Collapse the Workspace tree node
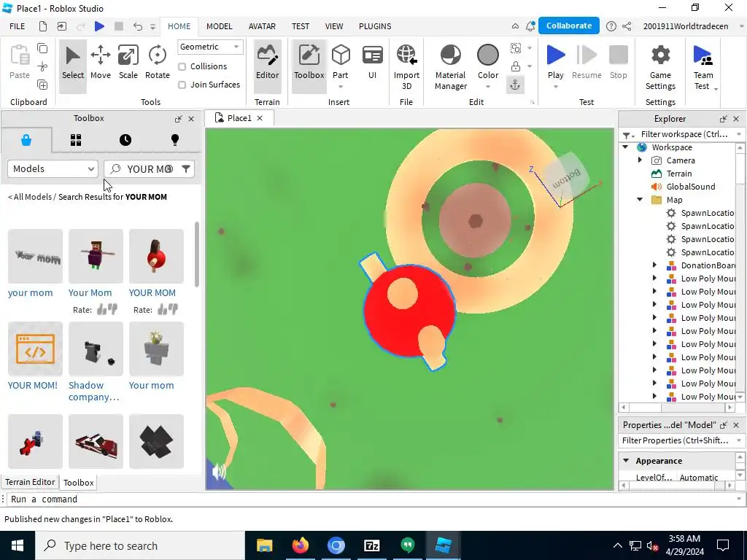The height and width of the screenshot is (560, 747). pos(625,147)
